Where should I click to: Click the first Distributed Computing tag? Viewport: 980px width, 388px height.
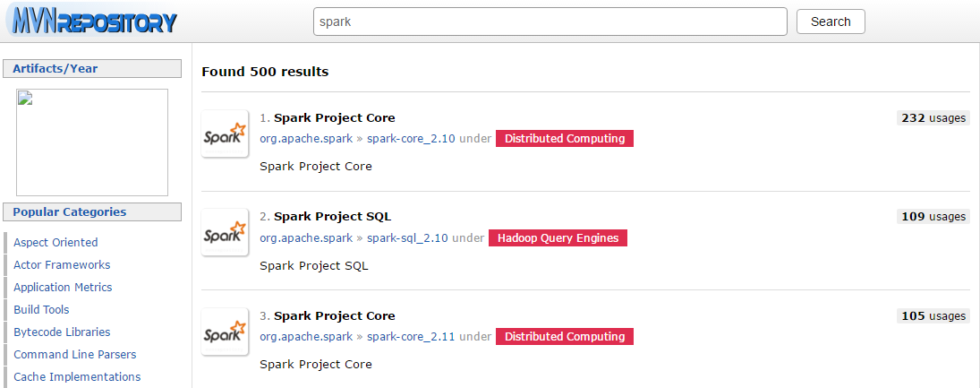tap(565, 138)
